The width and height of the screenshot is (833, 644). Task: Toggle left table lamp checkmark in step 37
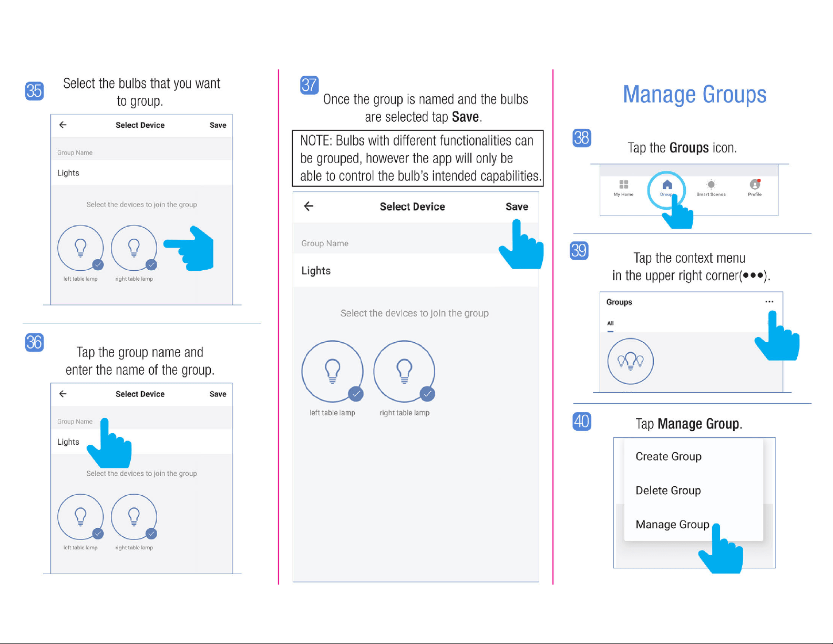click(x=356, y=394)
